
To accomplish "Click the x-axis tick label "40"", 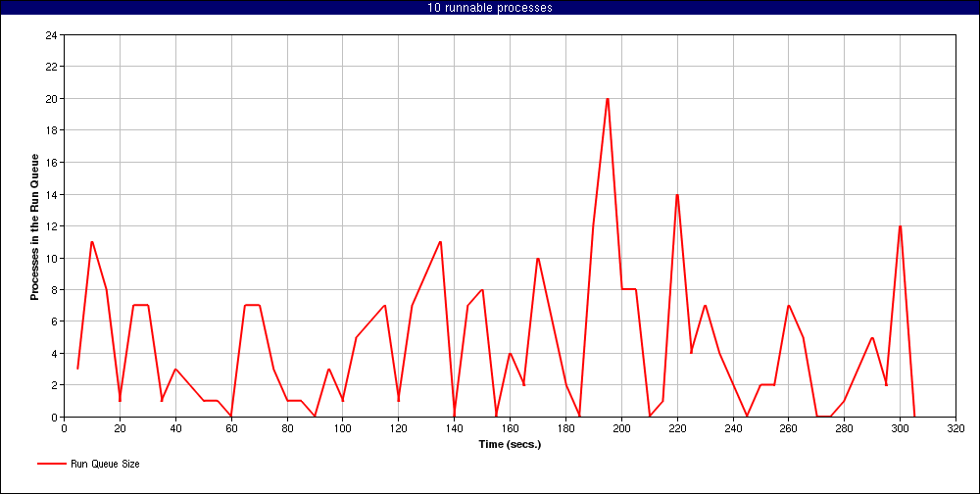I will 175,428.
